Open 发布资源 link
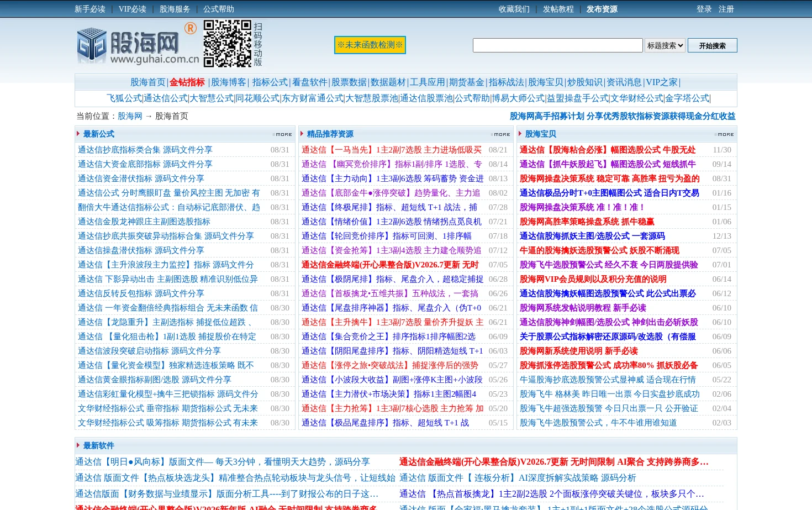The image size is (812, 510). click(602, 9)
